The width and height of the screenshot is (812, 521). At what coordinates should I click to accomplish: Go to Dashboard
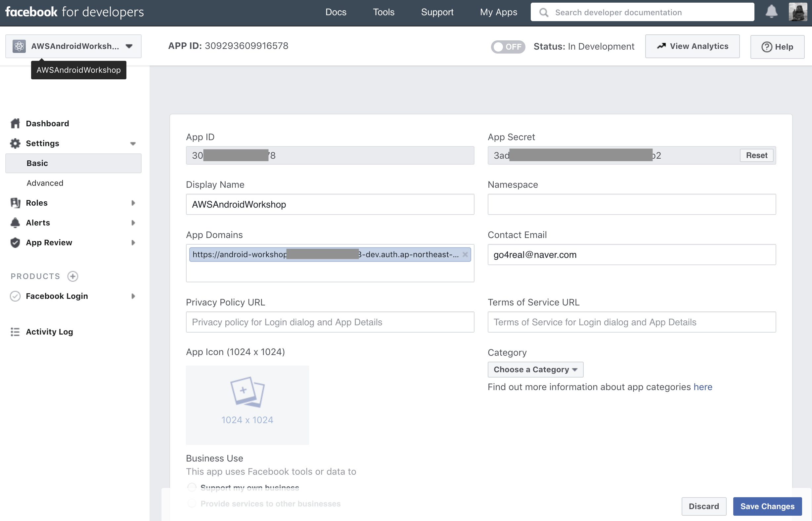click(47, 124)
